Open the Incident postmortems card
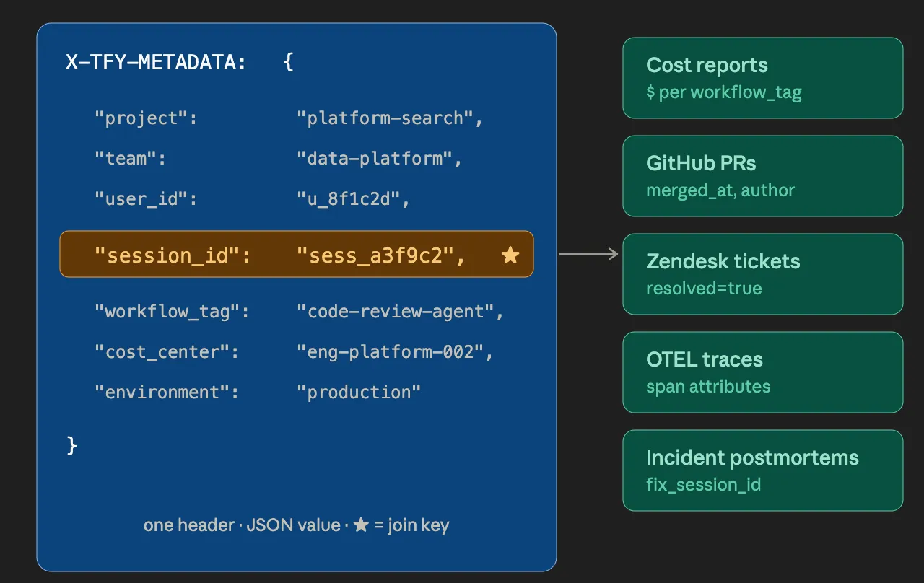This screenshot has height=583, width=924. (763, 470)
